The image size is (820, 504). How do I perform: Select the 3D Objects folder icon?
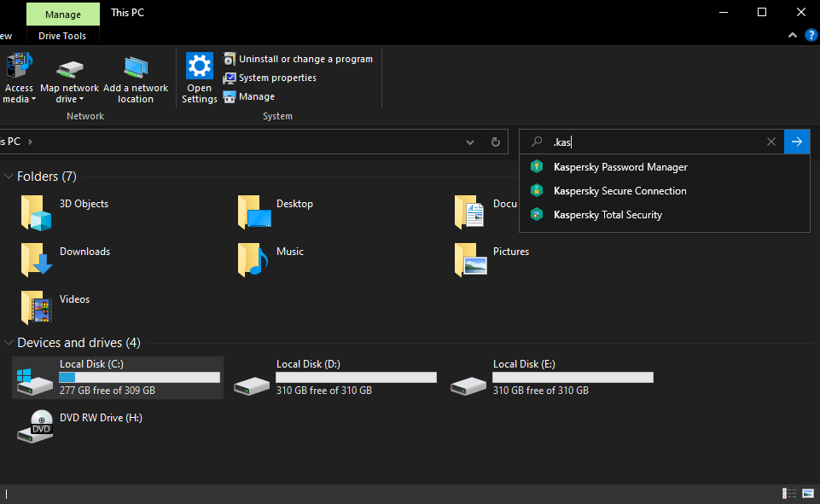point(36,212)
